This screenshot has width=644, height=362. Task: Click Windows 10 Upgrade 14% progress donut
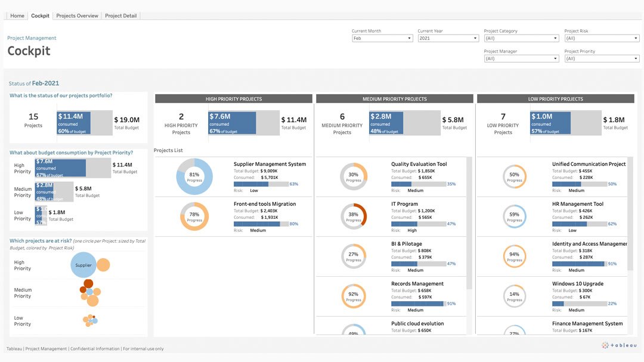(x=514, y=296)
